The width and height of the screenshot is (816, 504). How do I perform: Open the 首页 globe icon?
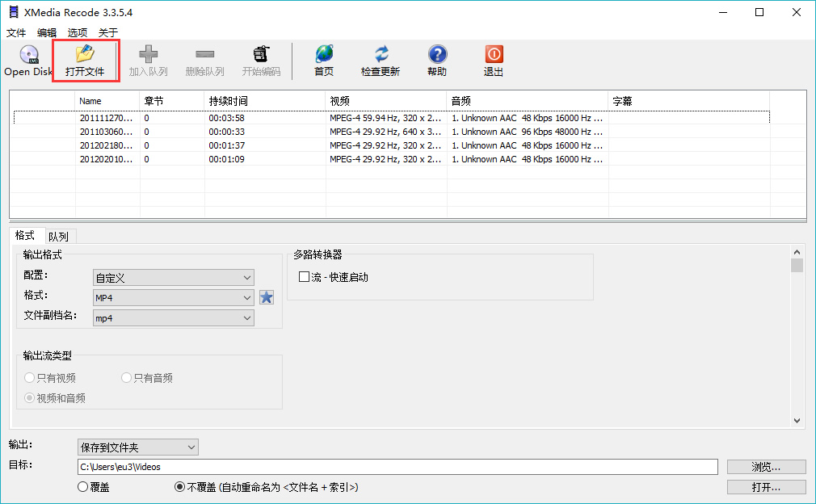pos(324,53)
